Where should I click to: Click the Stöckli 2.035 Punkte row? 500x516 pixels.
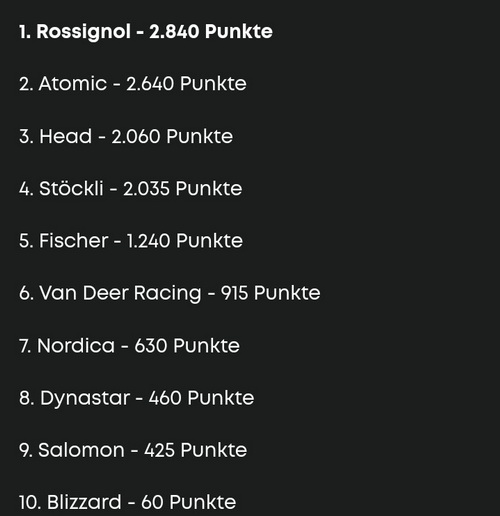click(131, 188)
